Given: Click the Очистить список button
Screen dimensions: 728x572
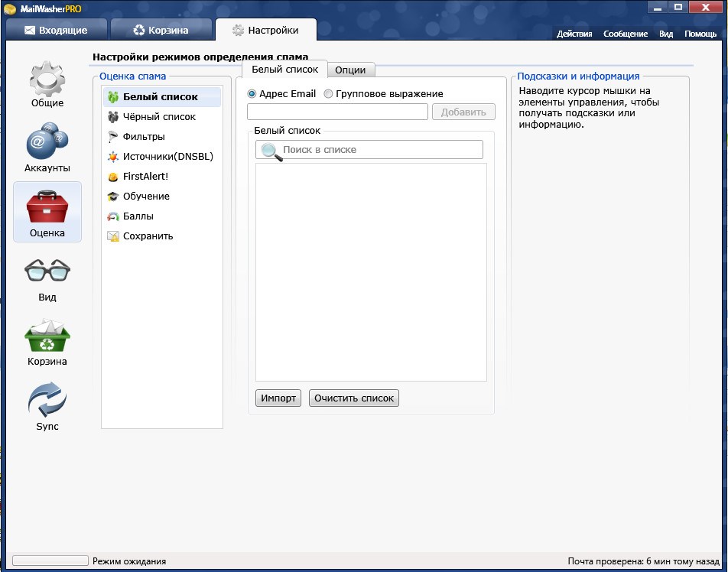Looking at the screenshot, I should (354, 398).
